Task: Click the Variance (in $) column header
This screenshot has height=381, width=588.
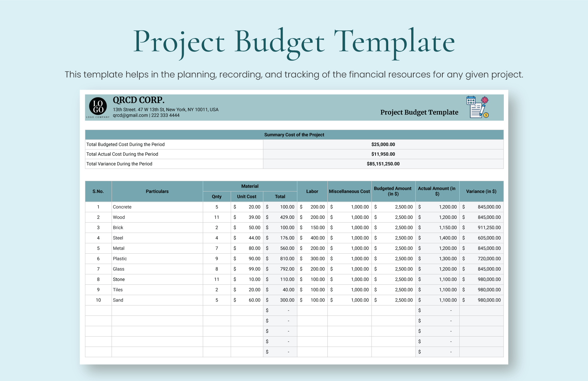Action: click(481, 192)
